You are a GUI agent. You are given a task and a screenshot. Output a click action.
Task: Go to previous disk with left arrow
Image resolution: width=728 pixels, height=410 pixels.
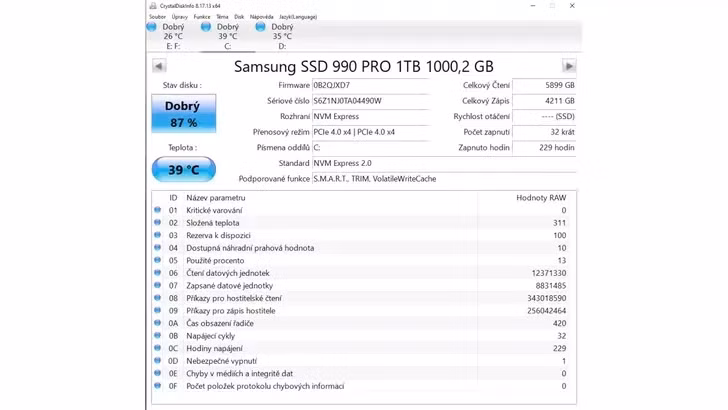(159, 66)
